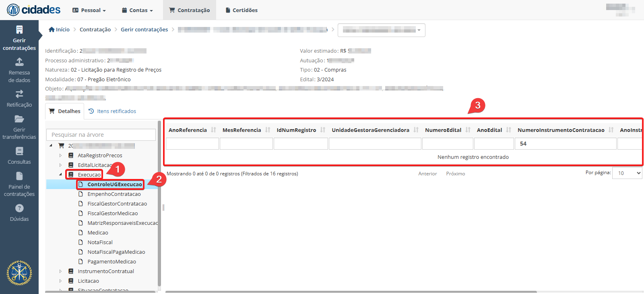Click the Anterior pagination link
644x294 pixels.
427,174
